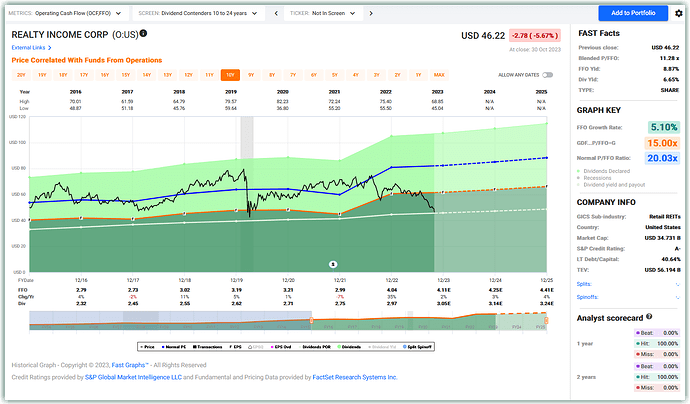Open the Ticker Not In Screen dropdown
690x404 pixels.
(x=323, y=13)
